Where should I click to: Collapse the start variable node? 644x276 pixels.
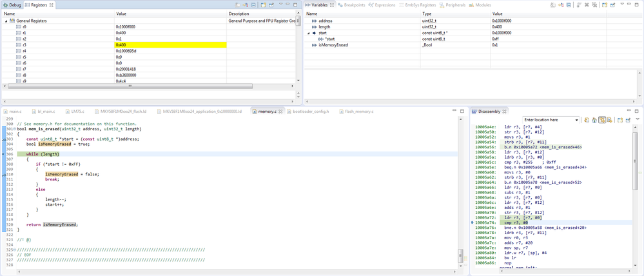coord(308,33)
